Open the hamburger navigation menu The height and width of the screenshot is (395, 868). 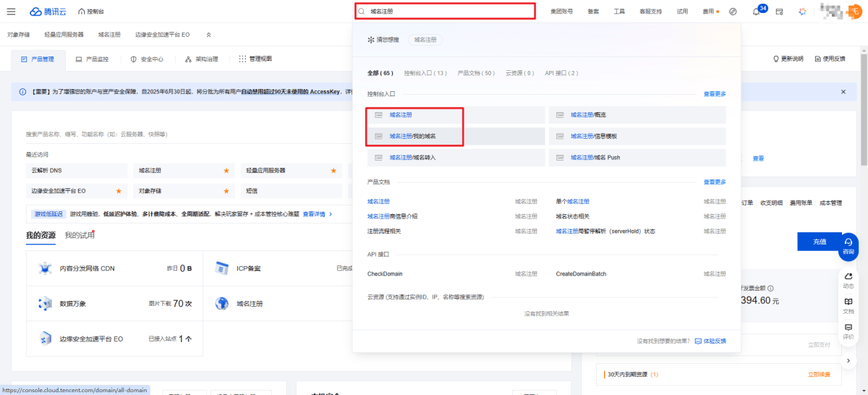[x=11, y=12]
